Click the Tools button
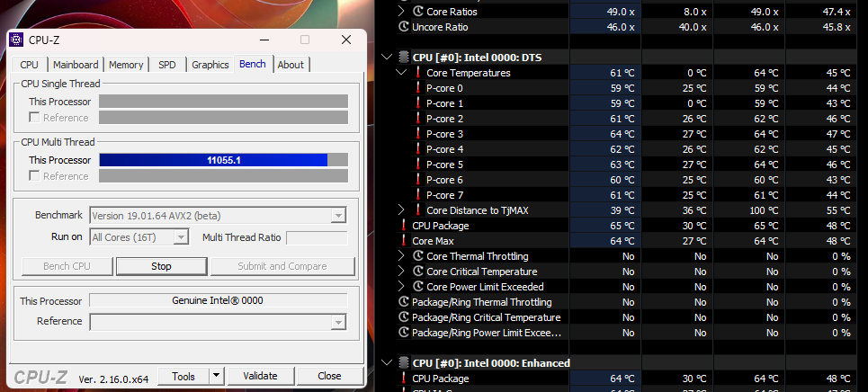 [x=183, y=377]
